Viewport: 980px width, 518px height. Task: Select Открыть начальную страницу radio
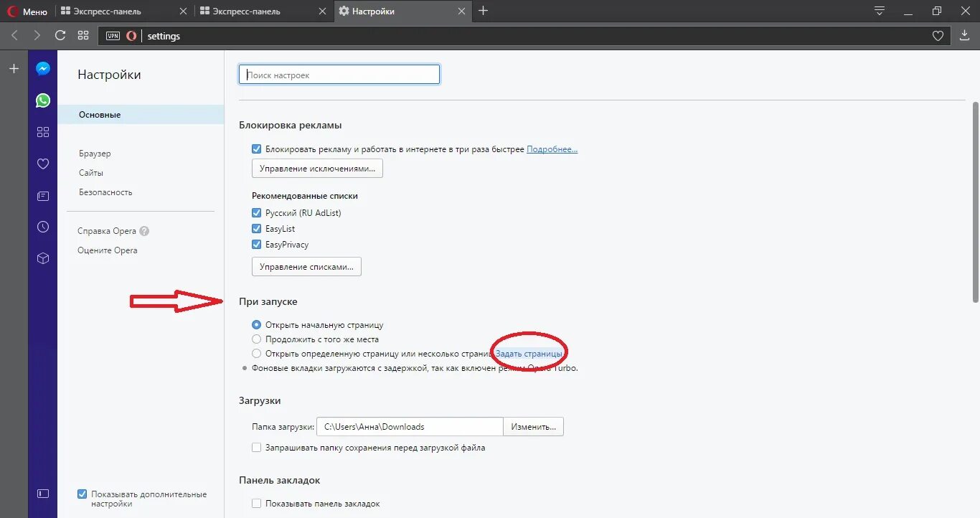pos(256,325)
